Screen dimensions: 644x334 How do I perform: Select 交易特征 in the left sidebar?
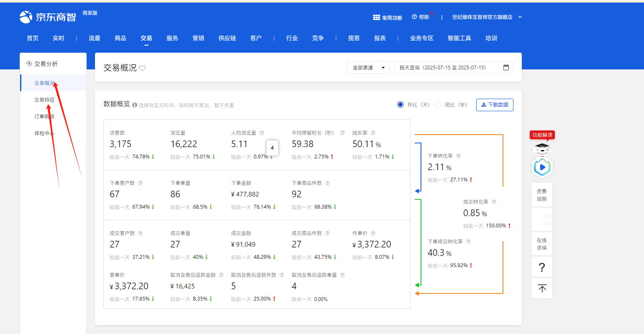[44, 100]
